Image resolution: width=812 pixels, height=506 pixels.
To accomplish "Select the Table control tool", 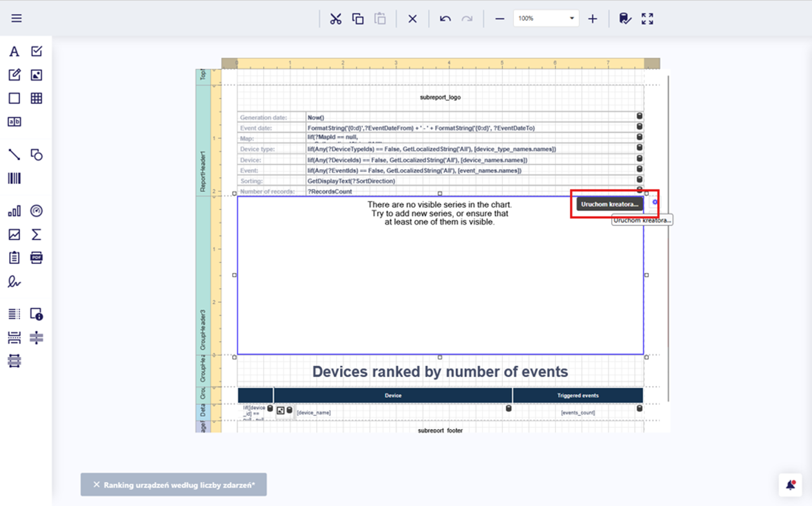I will click(37, 98).
